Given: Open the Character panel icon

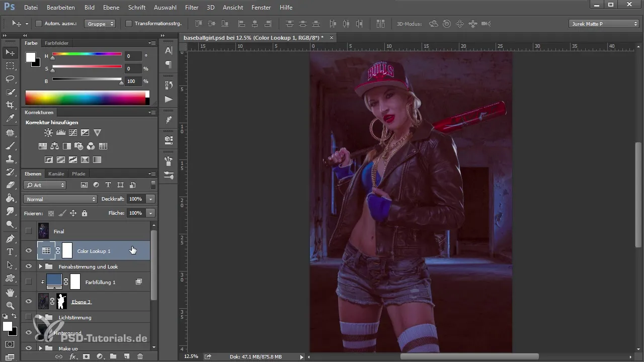Looking at the screenshot, I should (169, 50).
